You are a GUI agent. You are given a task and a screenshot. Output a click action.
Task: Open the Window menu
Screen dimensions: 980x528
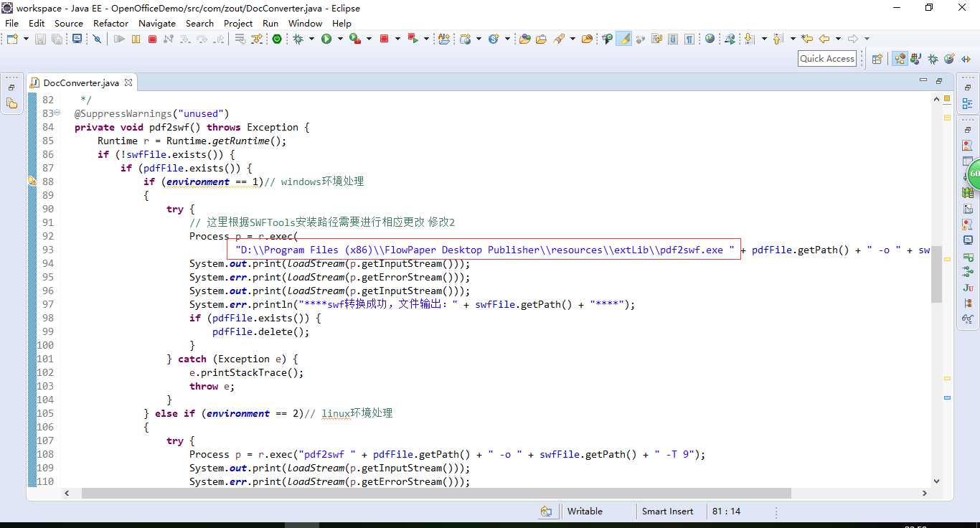point(305,23)
